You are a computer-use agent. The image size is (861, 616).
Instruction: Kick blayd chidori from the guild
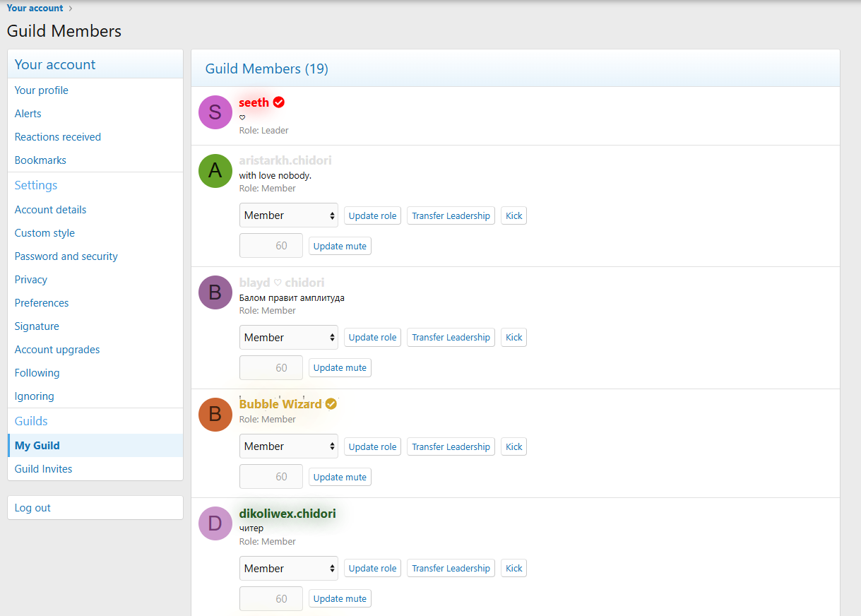coord(514,338)
